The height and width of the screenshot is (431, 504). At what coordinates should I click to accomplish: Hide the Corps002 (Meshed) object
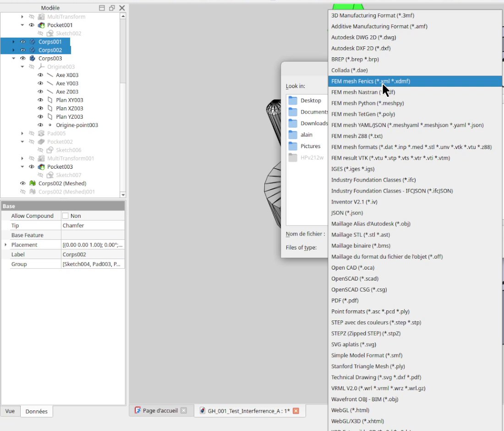23,183
